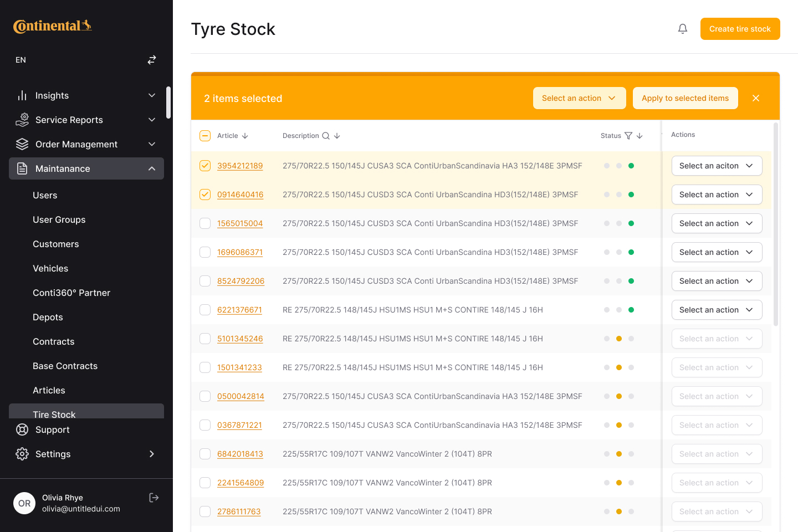
Task: Check the row 5101345246 checkbox
Action: point(205,339)
